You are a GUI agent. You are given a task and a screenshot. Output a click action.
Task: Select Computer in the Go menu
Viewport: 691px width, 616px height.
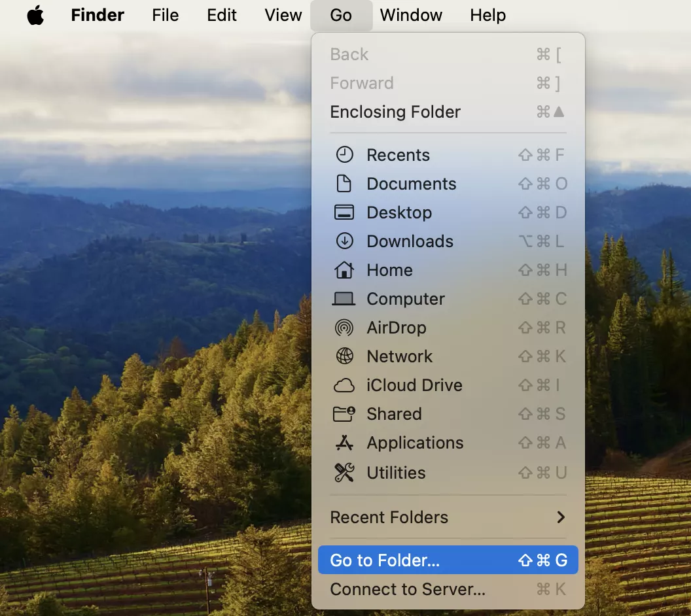pyautogui.click(x=406, y=299)
